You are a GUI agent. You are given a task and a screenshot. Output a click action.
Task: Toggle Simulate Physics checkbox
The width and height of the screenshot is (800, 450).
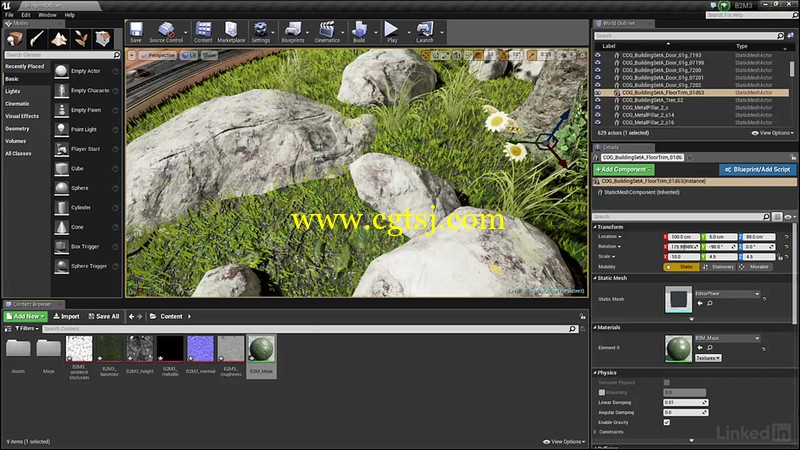(666, 382)
